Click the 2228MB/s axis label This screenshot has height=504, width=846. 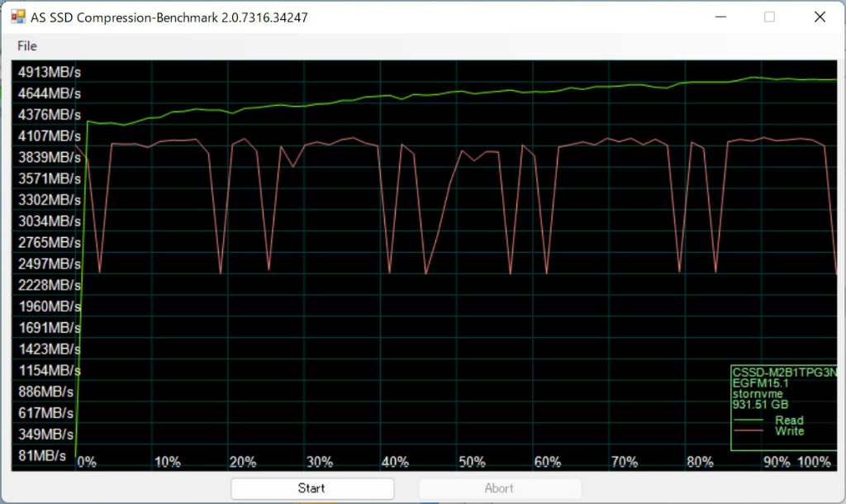[x=49, y=285]
